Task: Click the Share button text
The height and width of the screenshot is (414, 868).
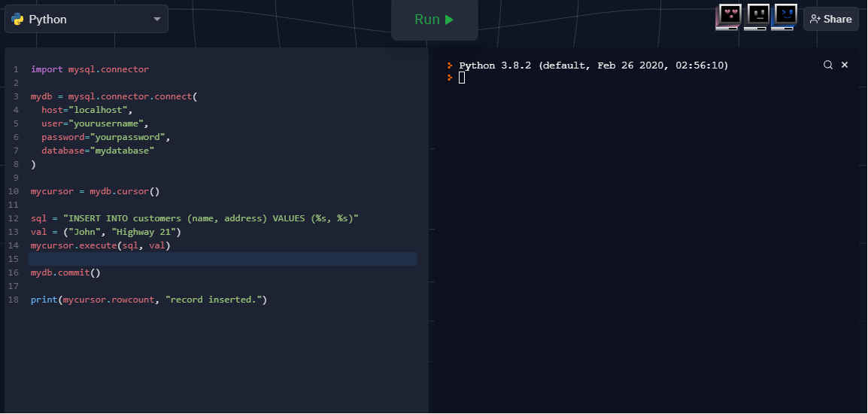Action: 837,20
